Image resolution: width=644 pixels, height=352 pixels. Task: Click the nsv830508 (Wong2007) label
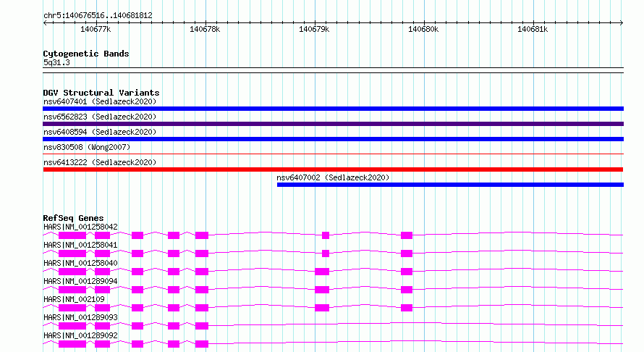(x=87, y=147)
